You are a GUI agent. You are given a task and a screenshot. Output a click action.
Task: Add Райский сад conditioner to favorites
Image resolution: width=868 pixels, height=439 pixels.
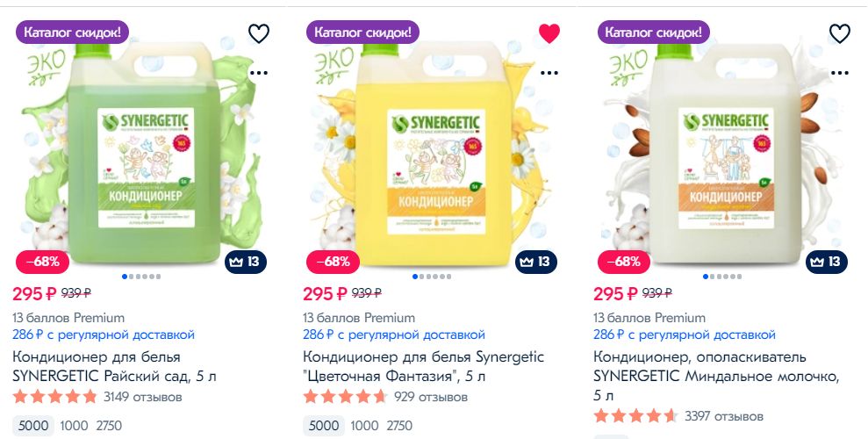pos(259,33)
